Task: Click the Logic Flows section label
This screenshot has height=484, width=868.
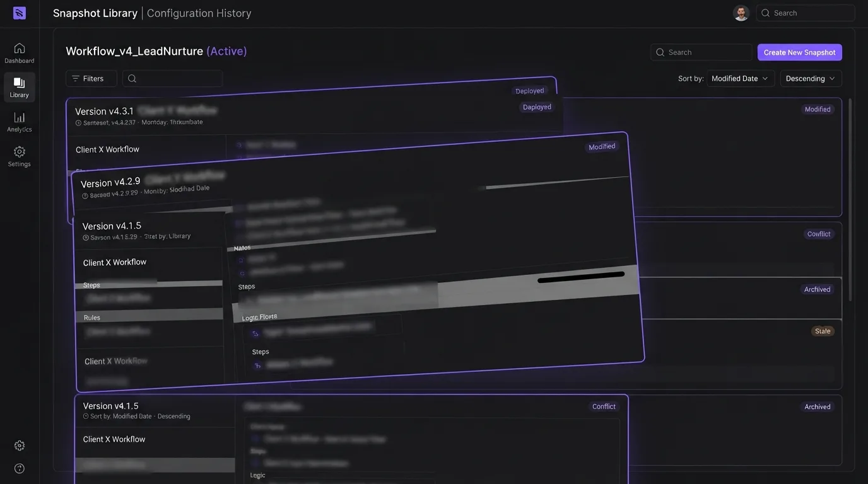Action: click(x=260, y=317)
